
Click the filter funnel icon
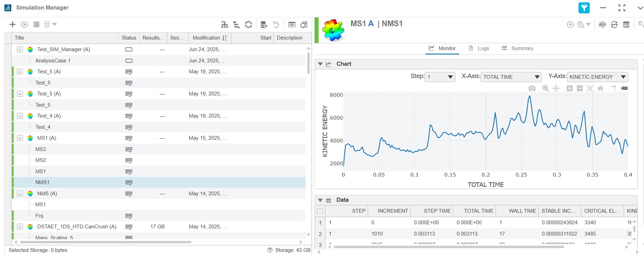point(584,8)
